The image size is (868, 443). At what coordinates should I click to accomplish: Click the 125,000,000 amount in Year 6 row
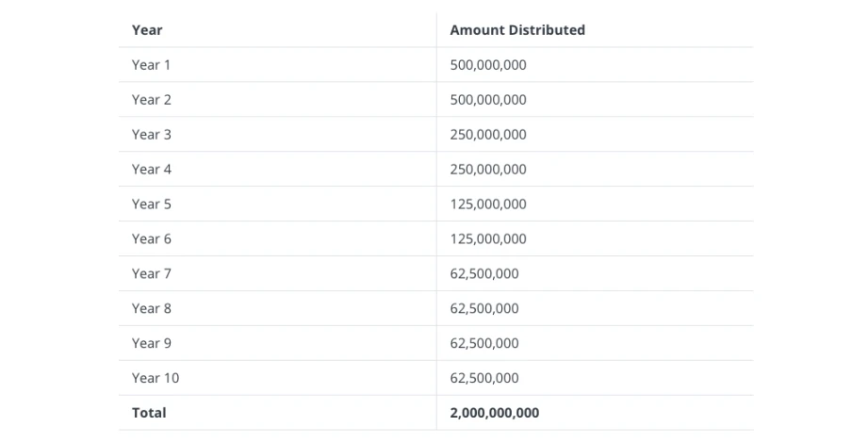(x=488, y=239)
